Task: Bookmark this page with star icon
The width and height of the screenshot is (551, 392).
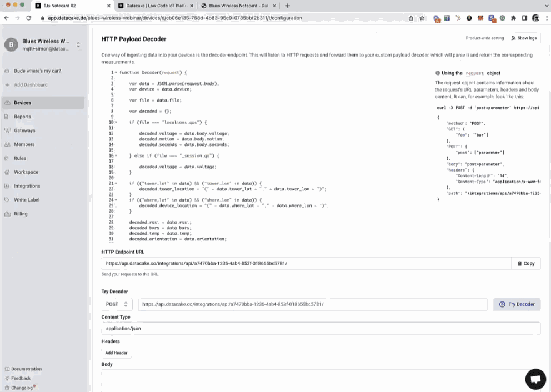Action: pos(422,18)
